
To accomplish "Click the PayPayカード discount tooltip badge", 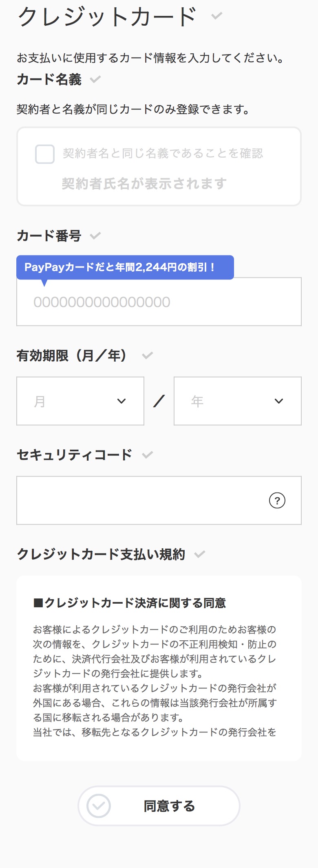I will point(125,266).
